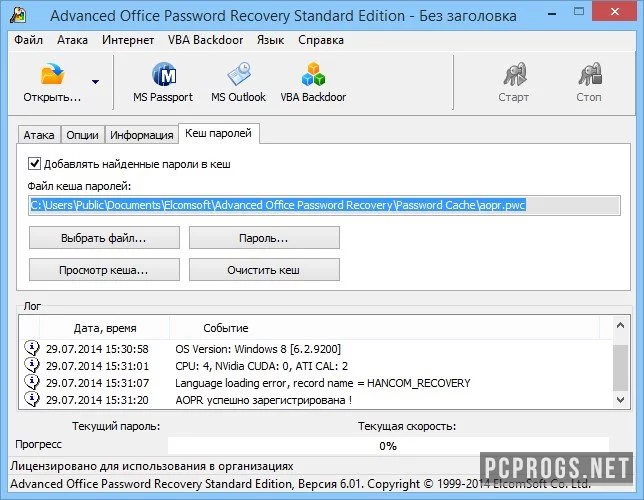The width and height of the screenshot is (644, 500).
Task: Click the Очистить кеш button
Action: pos(264,270)
